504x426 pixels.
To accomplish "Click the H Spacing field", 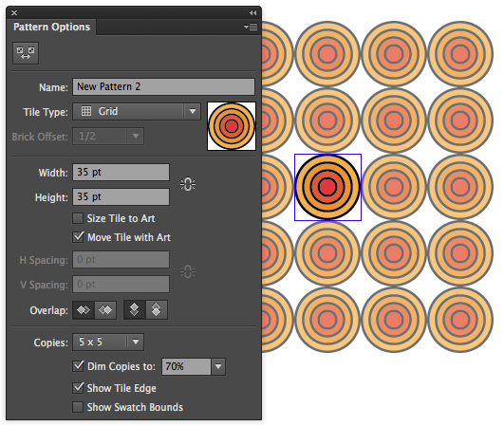I will click(121, 260).
